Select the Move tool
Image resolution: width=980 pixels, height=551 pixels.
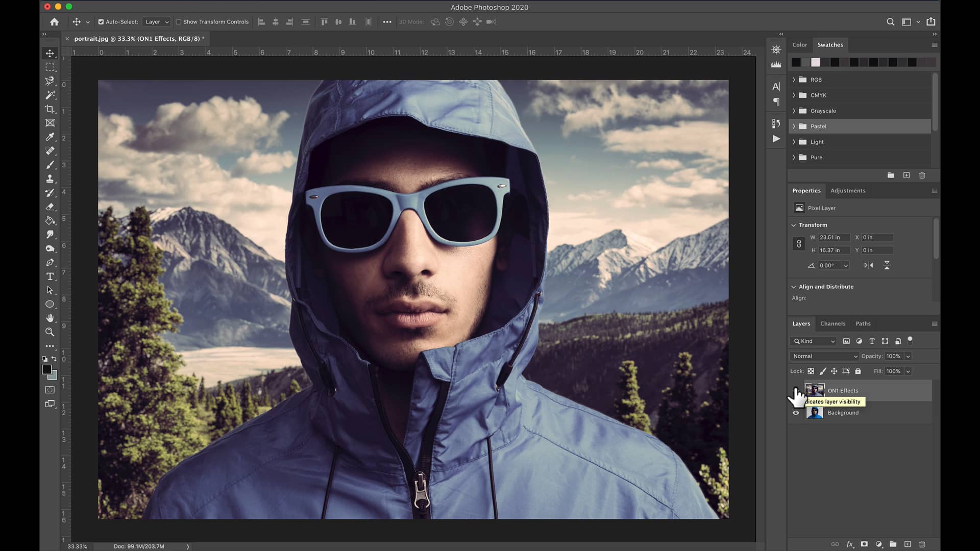pos(50,53)
